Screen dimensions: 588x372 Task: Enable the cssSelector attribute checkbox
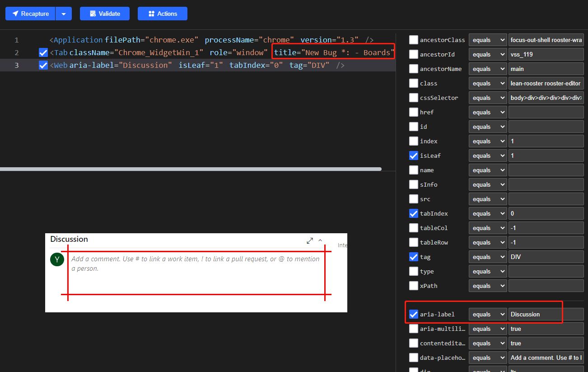click(414, 98)
